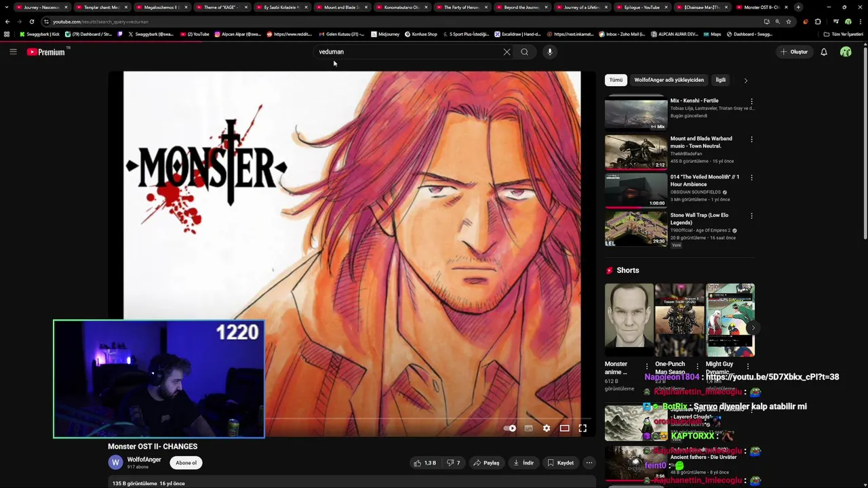Open the Konfuse Shop bookmark
Image resolution: width=868 pixels, height=488 pixels.
pos(421,34)
